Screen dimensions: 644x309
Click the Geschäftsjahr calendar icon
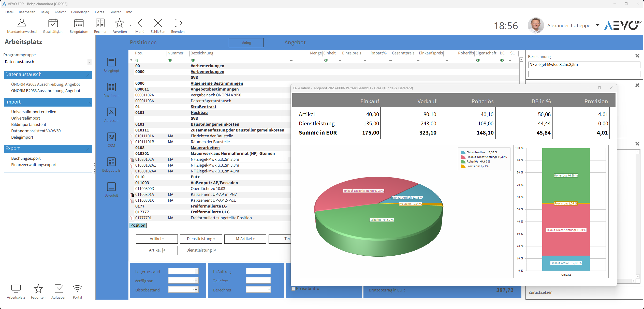coord(53,23)
